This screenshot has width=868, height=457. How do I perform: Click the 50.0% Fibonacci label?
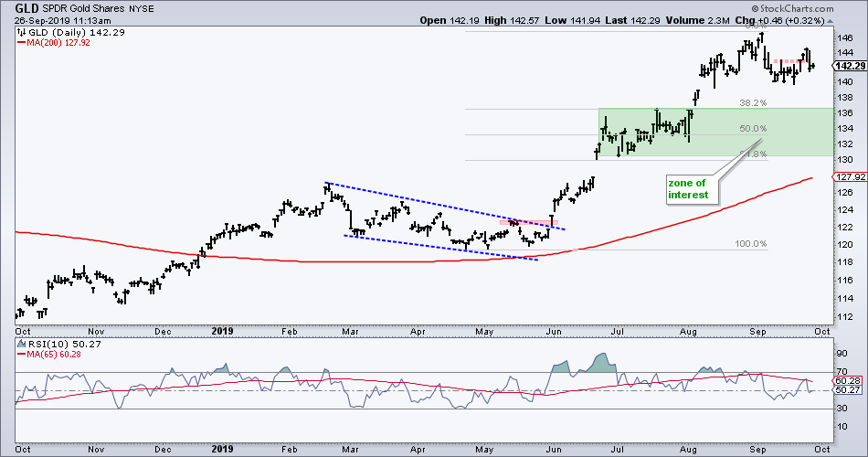click(x=754, y=129)
